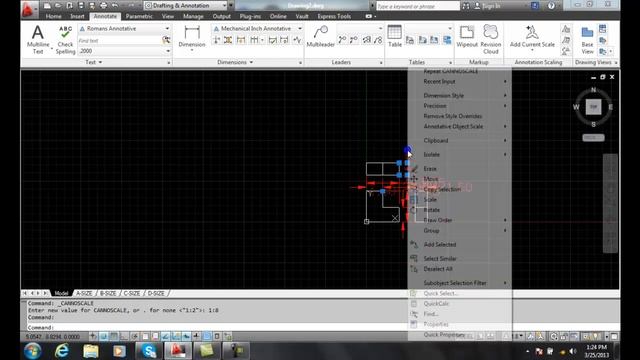Click the first icon under Mechanical Inch Annotative
Image resolution: width=640 pixels, height=360 pixels.
click(217, 40)
